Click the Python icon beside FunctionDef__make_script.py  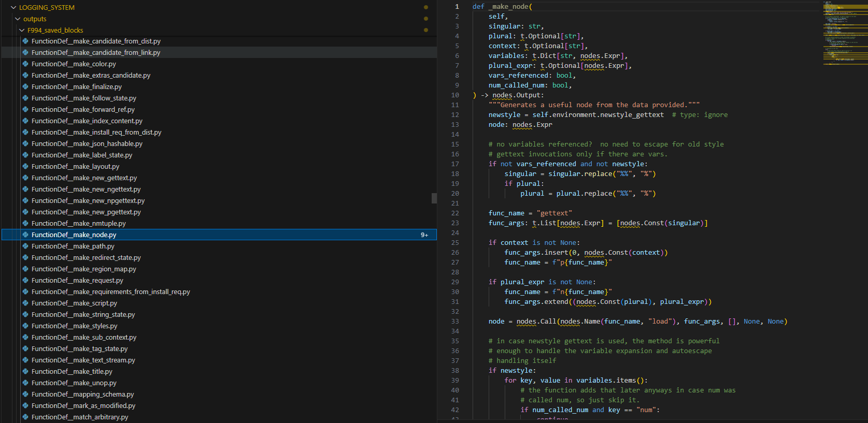pyautogui.click(x=25, y=303)
